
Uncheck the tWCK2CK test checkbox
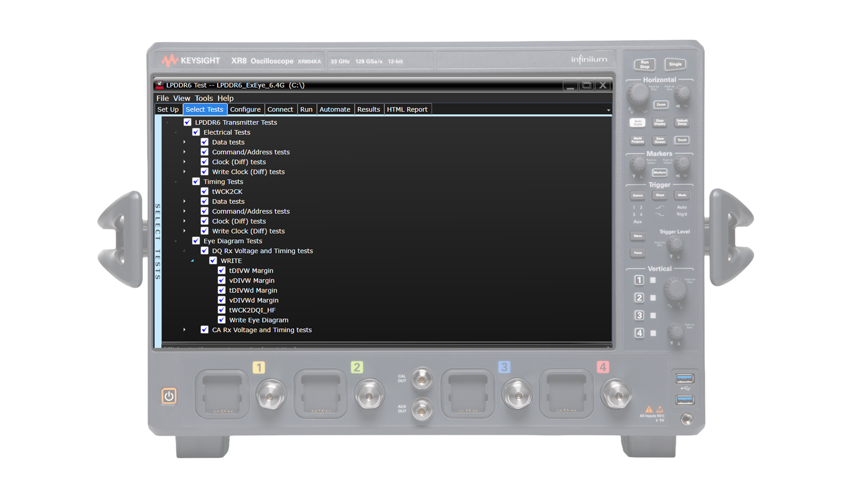205,191
